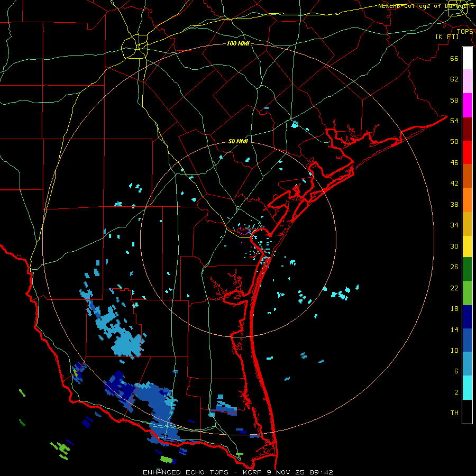The image size is (476, 476).
Task: Click the '[K FT]' units label
Action: tap(447, 36)
